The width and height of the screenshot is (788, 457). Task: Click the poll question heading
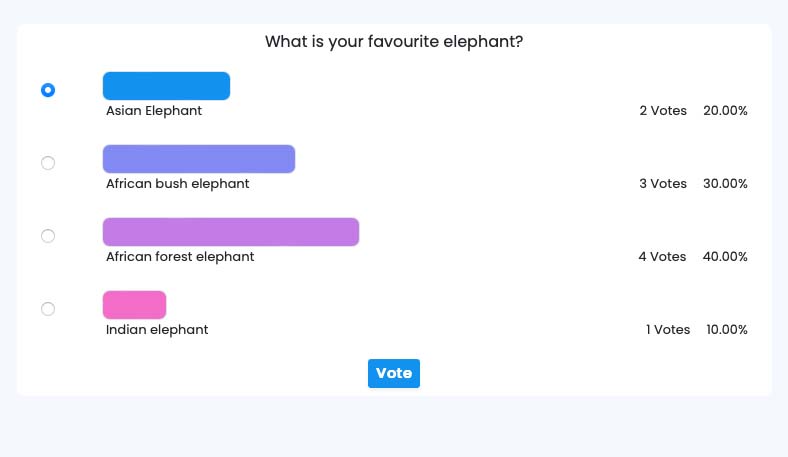(394, 42)
